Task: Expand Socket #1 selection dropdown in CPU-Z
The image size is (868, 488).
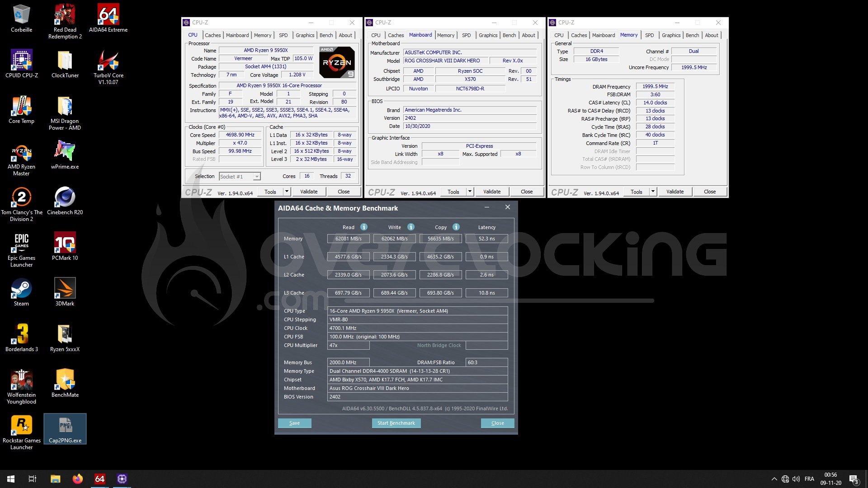Action: point(257,177)
